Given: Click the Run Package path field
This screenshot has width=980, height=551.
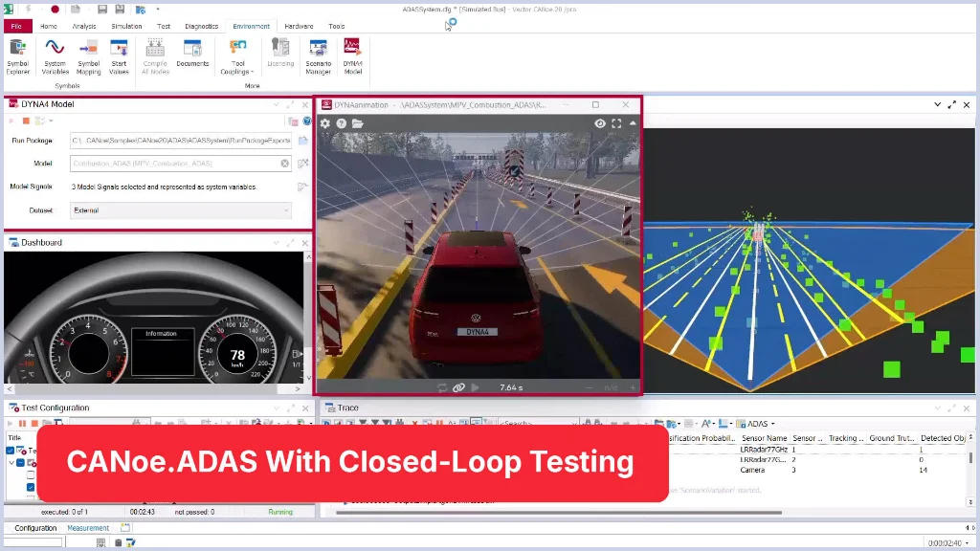Looking at the screenshot, I should coord(181,141).
